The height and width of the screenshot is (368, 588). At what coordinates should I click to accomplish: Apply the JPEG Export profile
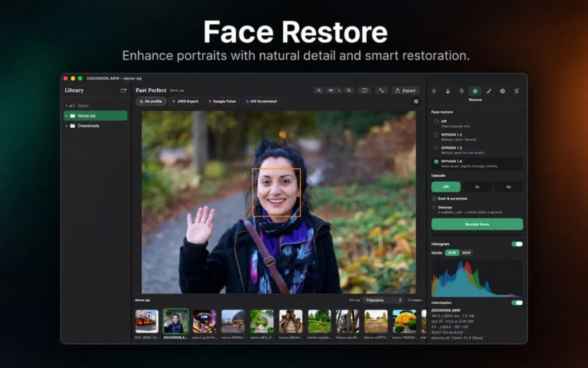[x=186, y=101]
